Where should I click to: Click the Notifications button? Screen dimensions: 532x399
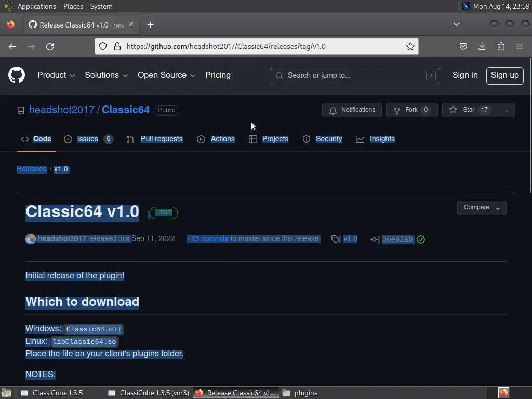(352, 110)
